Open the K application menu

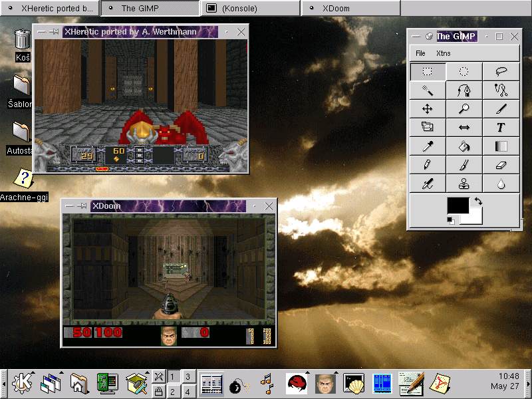click(22, 384)
